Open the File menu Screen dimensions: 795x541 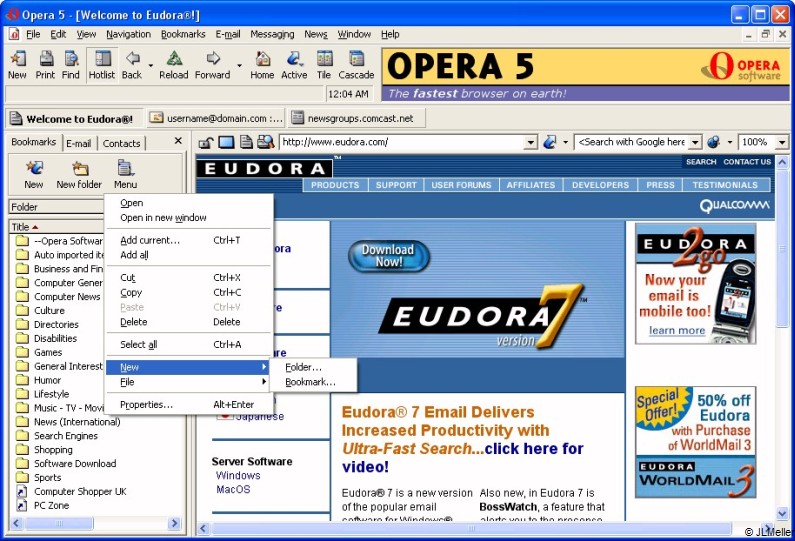[33, 34]
